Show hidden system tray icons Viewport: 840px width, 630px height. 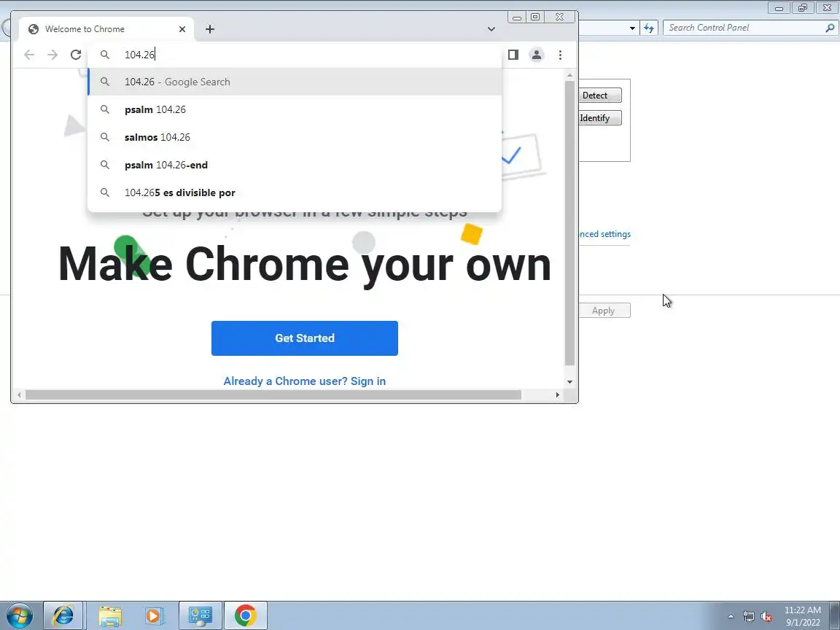(x=731, y=617)
